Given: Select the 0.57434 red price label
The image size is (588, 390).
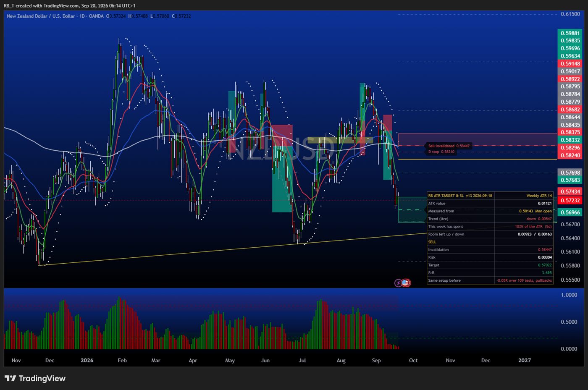Looking at the screenshot, I should coord(570,191).
